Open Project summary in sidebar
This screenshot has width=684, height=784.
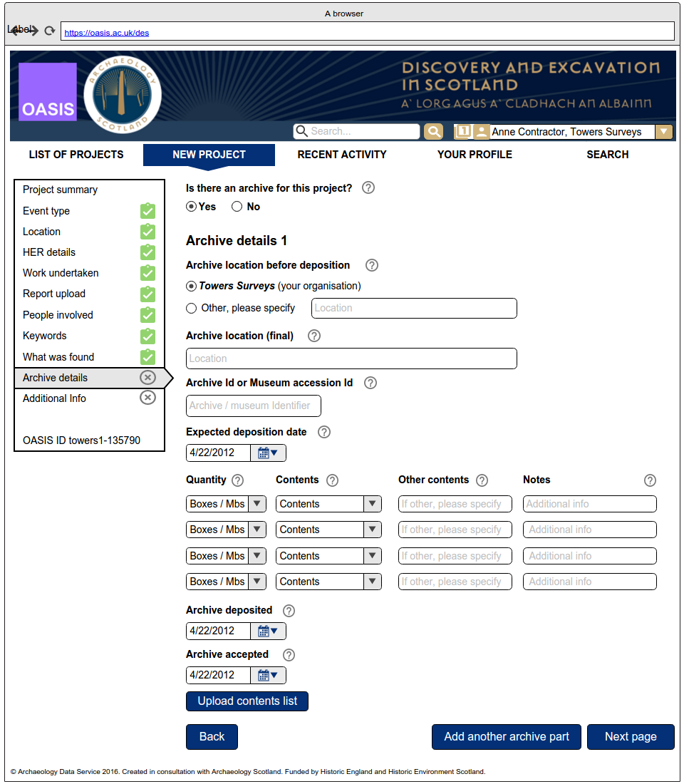click(x=60, y=190)
